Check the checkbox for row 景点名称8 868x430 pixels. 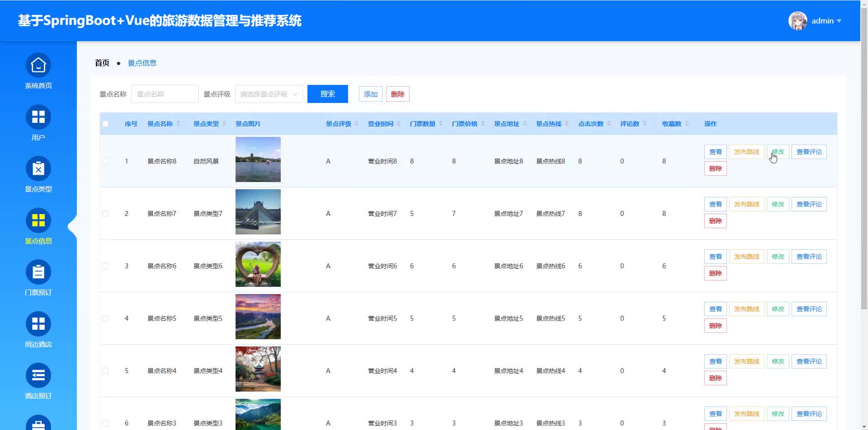(105, 161)
